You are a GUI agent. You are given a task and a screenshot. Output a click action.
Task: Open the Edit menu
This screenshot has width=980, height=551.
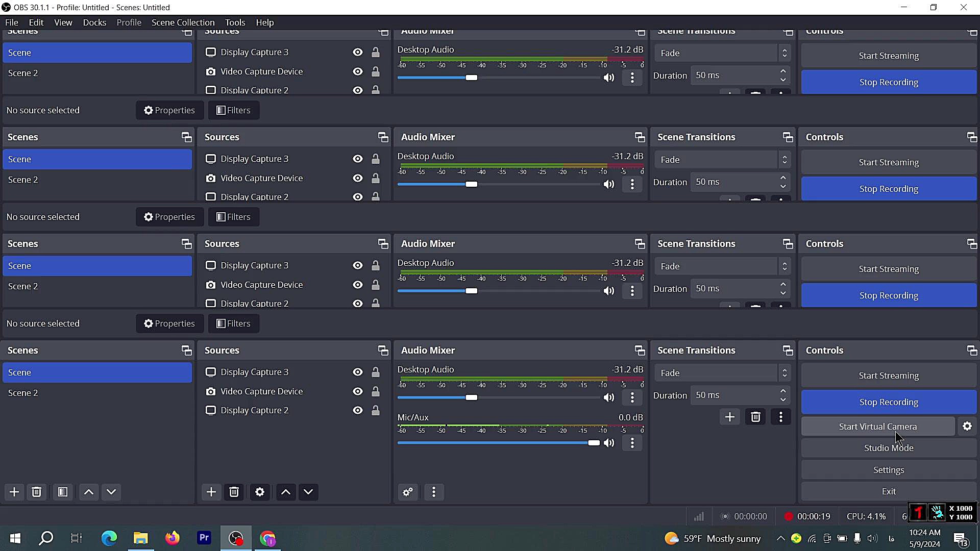[36, 22]
